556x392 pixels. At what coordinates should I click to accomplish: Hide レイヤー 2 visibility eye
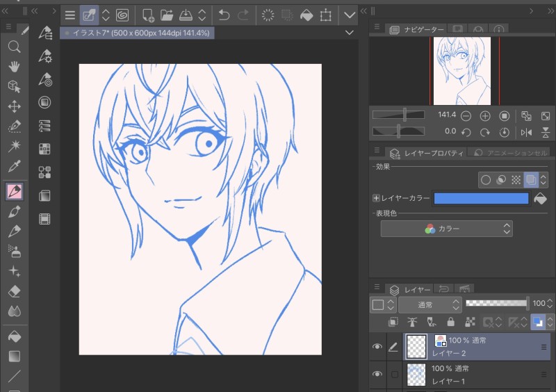click(x=377, y=347)
